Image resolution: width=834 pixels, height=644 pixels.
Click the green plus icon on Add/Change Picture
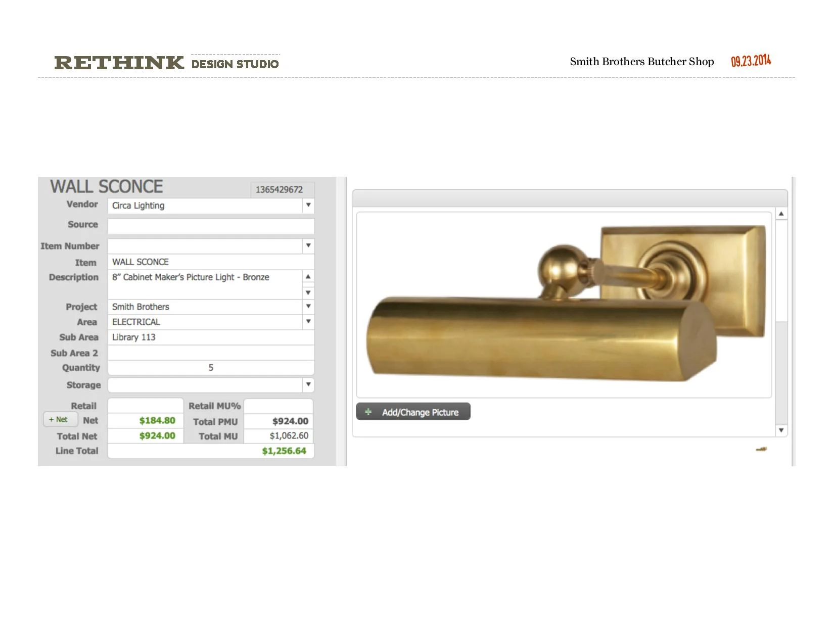pos(368,412)
